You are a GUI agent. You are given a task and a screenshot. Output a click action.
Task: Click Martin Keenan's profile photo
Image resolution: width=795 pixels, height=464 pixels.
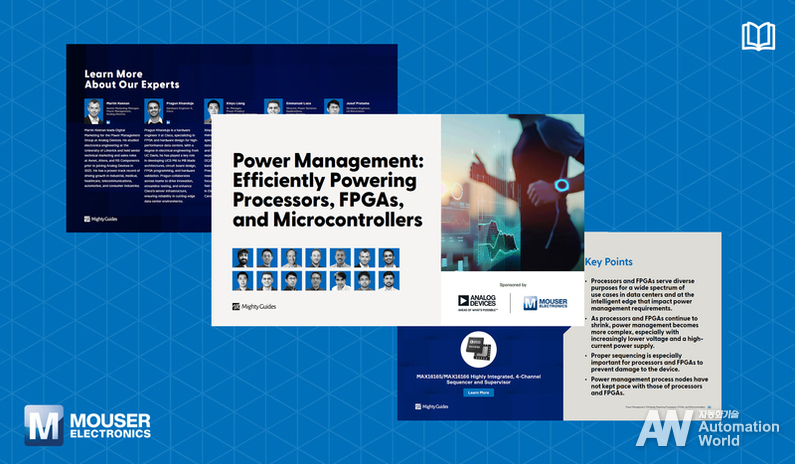[x=94, y=109]
